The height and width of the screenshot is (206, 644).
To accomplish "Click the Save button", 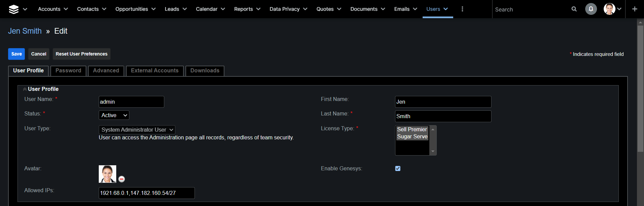I will point(16,54).
